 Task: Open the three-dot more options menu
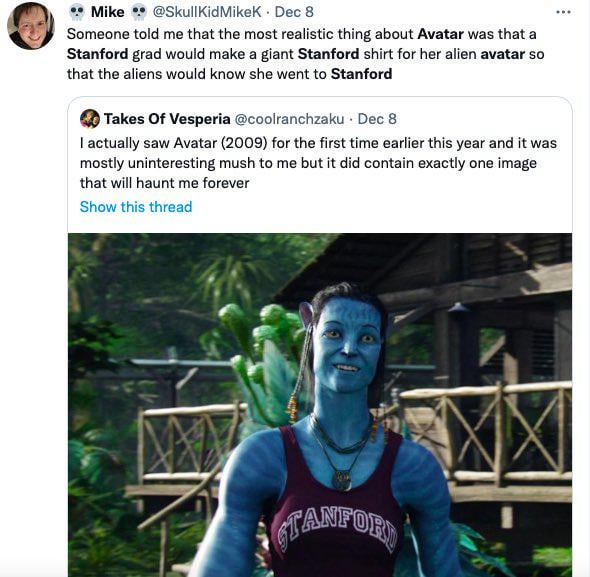[563, 12]
